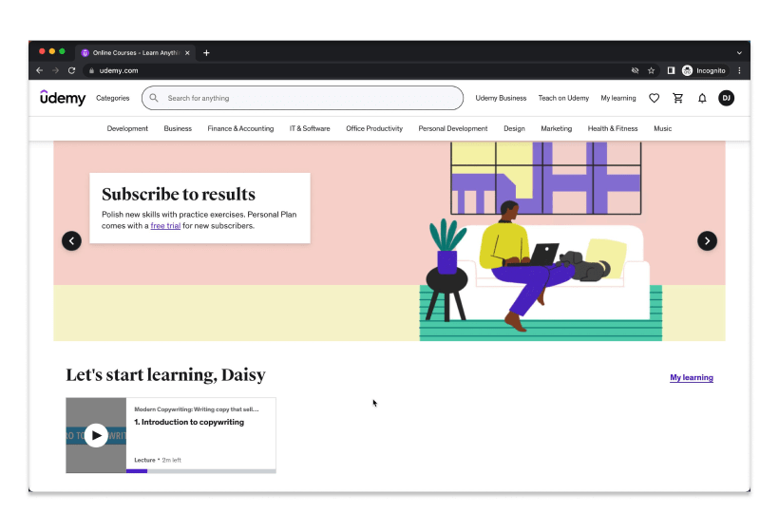Select the Development category
779x532 pixels.
(x=127, y=128)
